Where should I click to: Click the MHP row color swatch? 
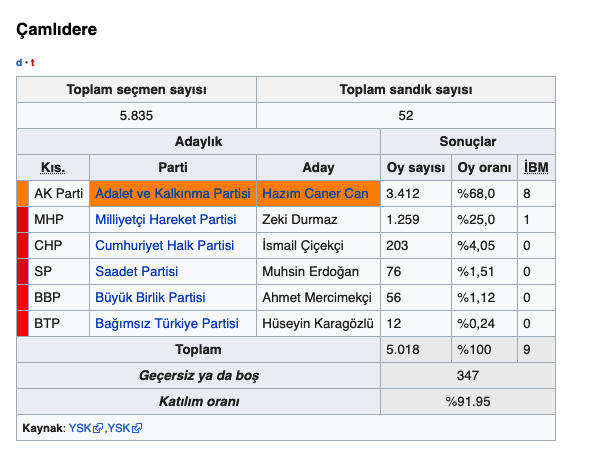point(22,219)
